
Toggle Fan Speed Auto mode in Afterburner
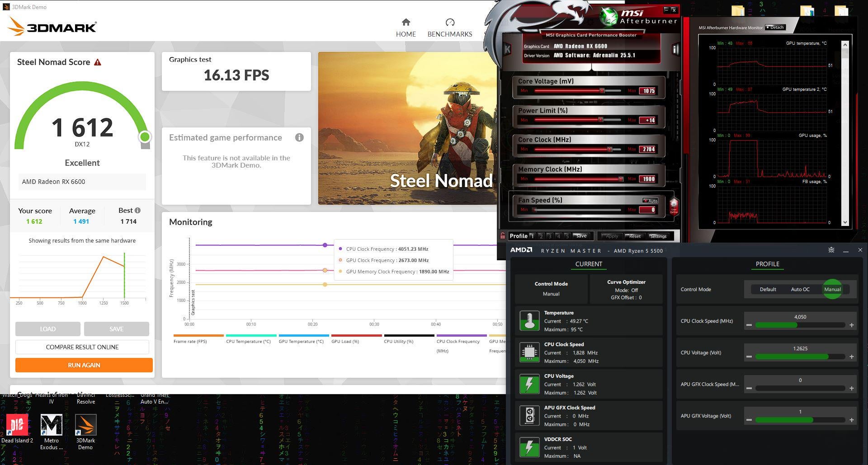pos(651,201)
